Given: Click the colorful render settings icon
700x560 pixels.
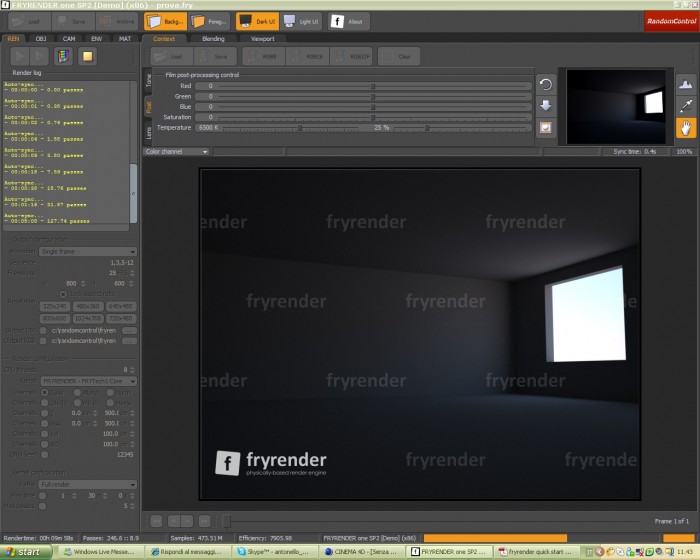Looking at the screenshot, I should coord(63,56).
